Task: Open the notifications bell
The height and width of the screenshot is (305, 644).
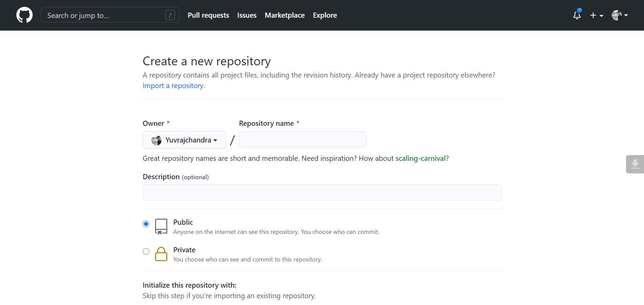Action: point(577,15)
